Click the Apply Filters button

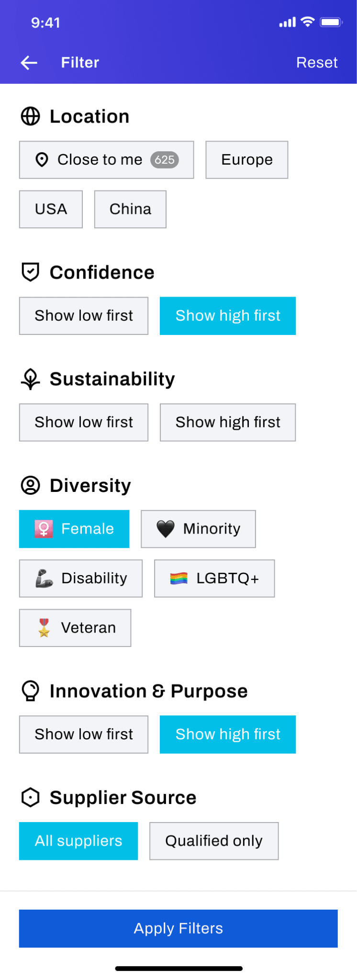click(x=178, y=928)
